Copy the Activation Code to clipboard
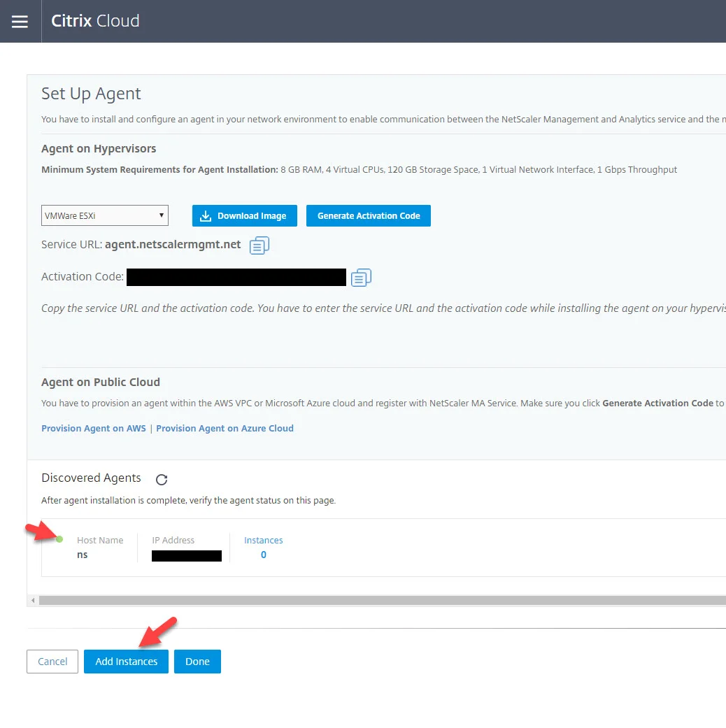 coord(361,277)
